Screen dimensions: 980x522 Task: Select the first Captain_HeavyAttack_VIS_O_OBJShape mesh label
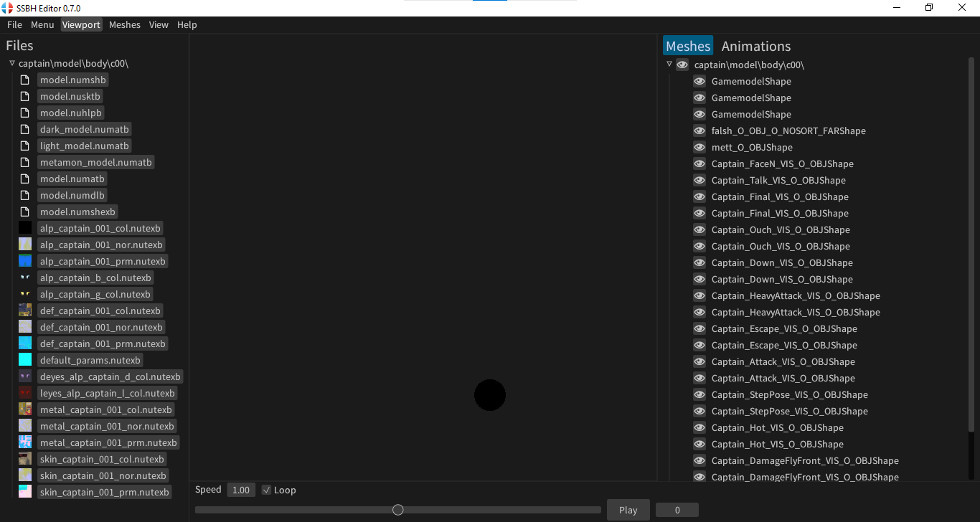tap(796, 295)
